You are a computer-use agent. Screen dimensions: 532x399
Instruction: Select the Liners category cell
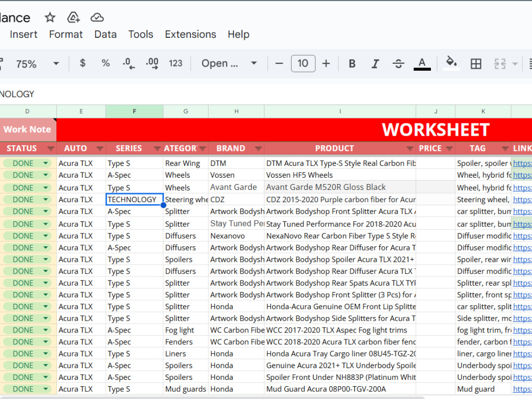point(186,354)
